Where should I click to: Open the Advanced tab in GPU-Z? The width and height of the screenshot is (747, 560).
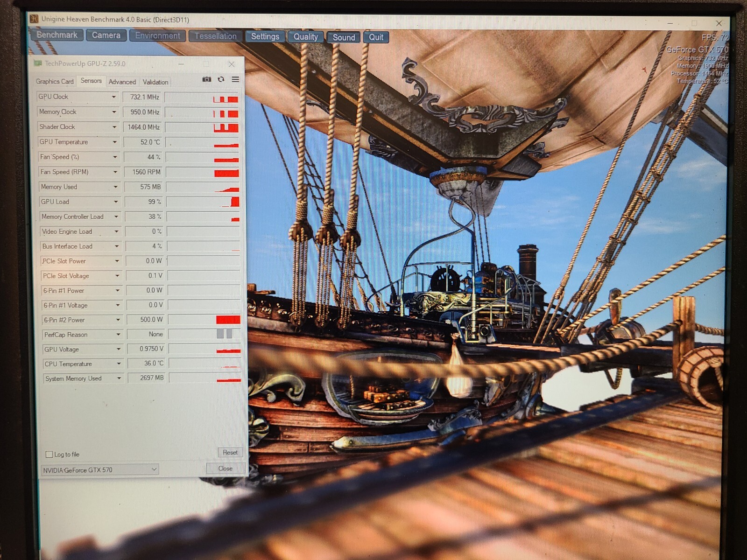(x=122, y=82)
